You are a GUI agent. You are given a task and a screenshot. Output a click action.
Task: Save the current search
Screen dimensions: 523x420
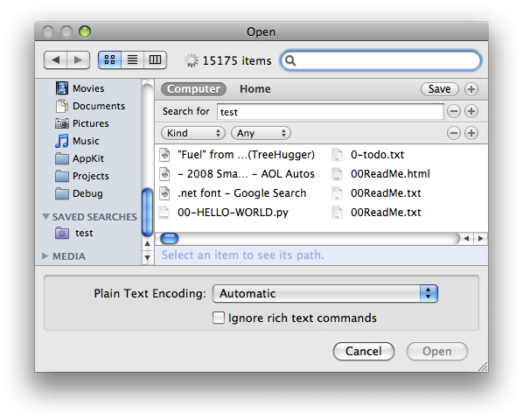point(440,89)
